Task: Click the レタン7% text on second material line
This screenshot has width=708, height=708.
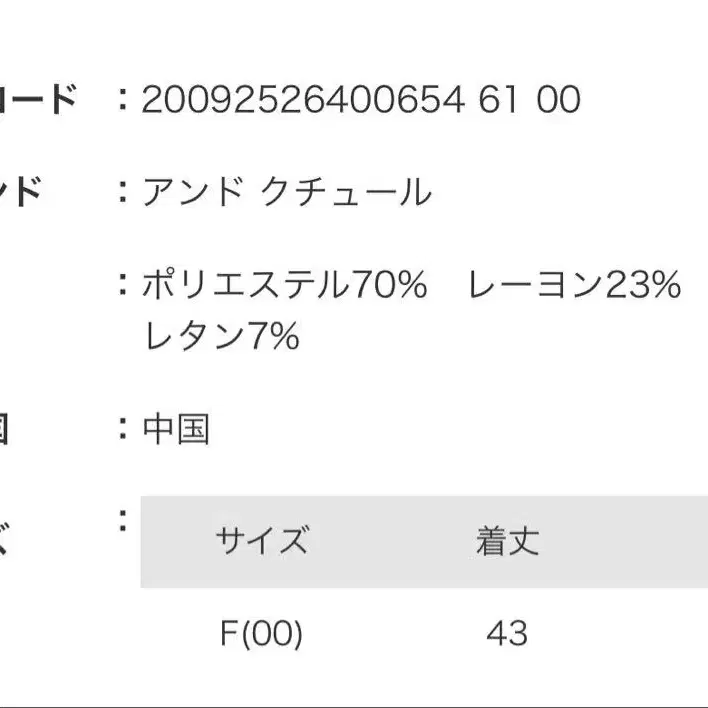Action: point(222,337)
